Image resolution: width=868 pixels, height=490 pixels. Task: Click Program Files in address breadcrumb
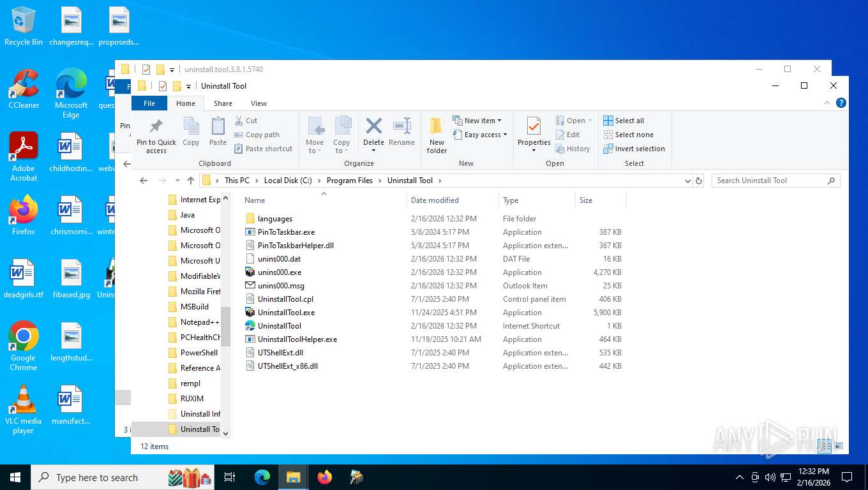pos(349,181)
